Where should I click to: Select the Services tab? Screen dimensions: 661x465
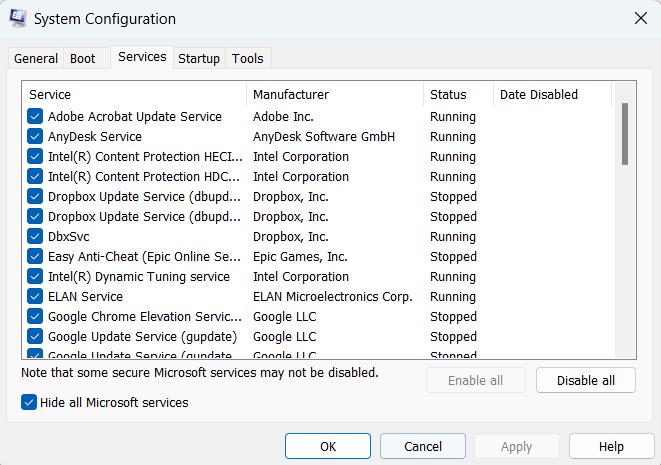pyautogui.click(x=142, y=57)
